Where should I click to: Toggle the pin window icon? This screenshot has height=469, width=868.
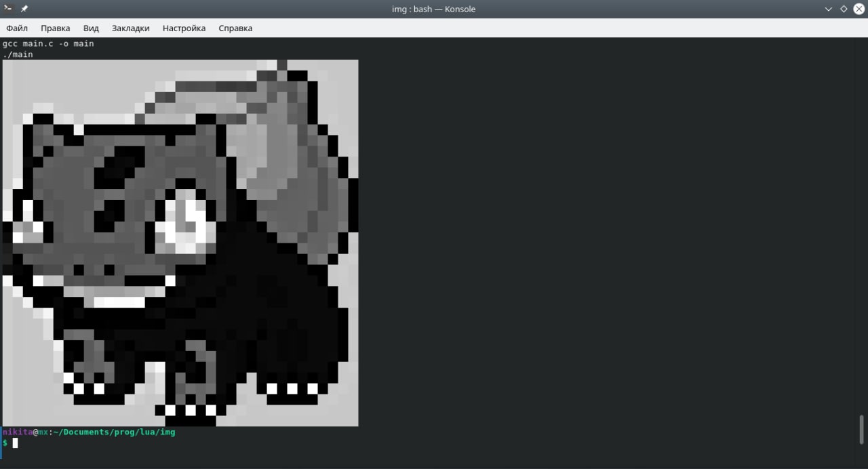(x=24, y=9)
